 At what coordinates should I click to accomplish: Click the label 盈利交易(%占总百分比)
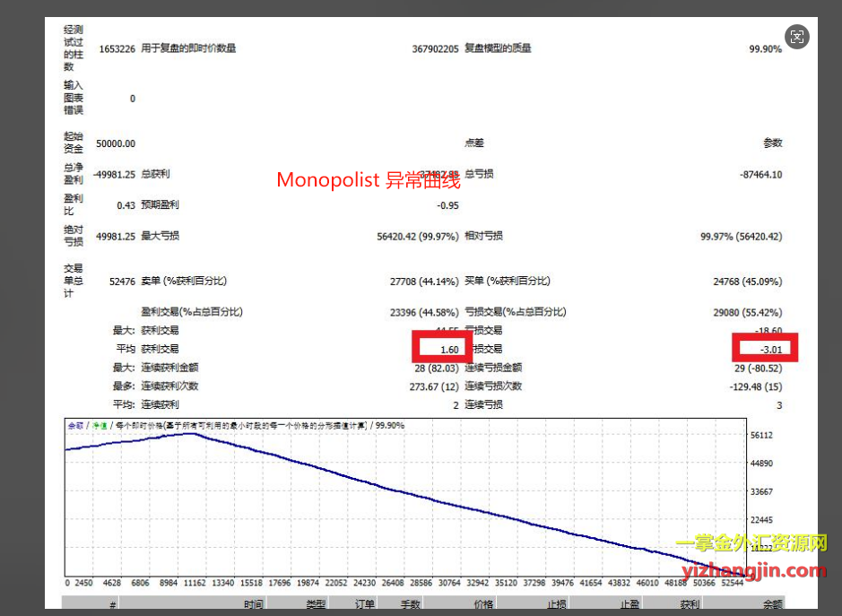tap(192, 312)
